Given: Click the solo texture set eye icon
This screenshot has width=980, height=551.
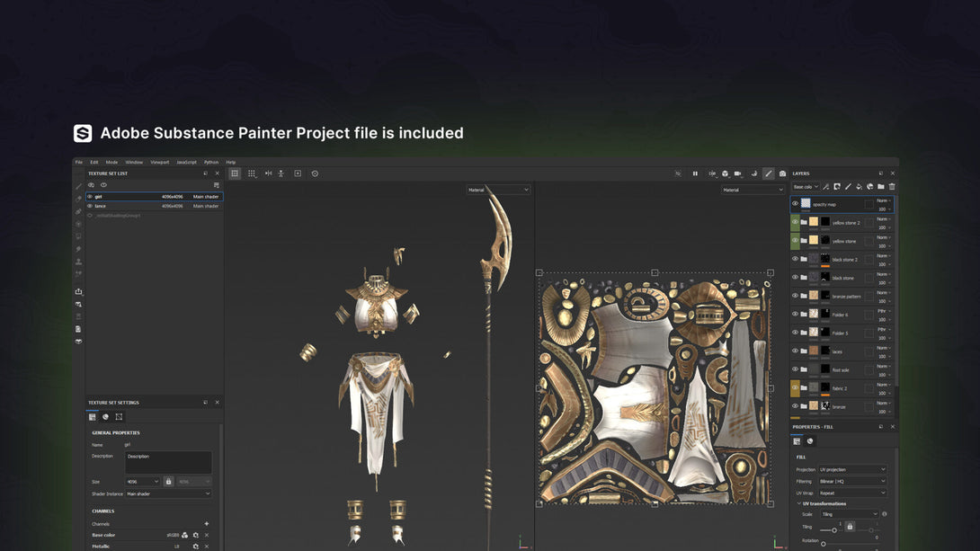Looking at the screenshot, I should pyautogui.click(x=91, y=185).
